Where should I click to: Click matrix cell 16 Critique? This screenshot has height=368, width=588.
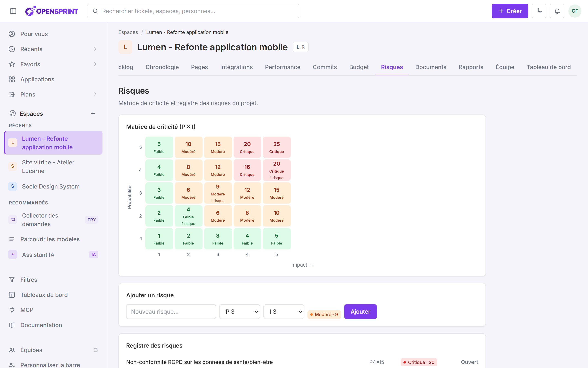point(247,170)
